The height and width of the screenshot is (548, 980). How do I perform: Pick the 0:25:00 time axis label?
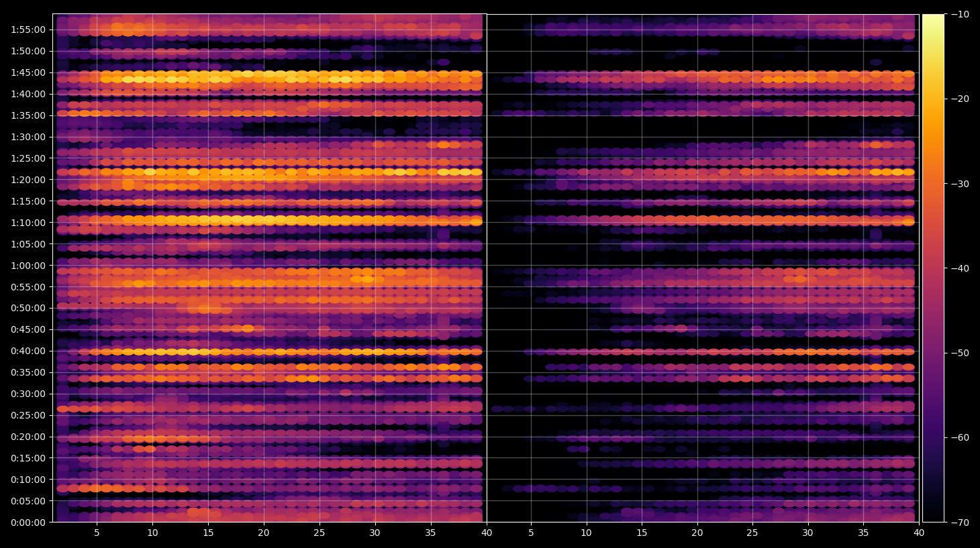pos(28,415)
